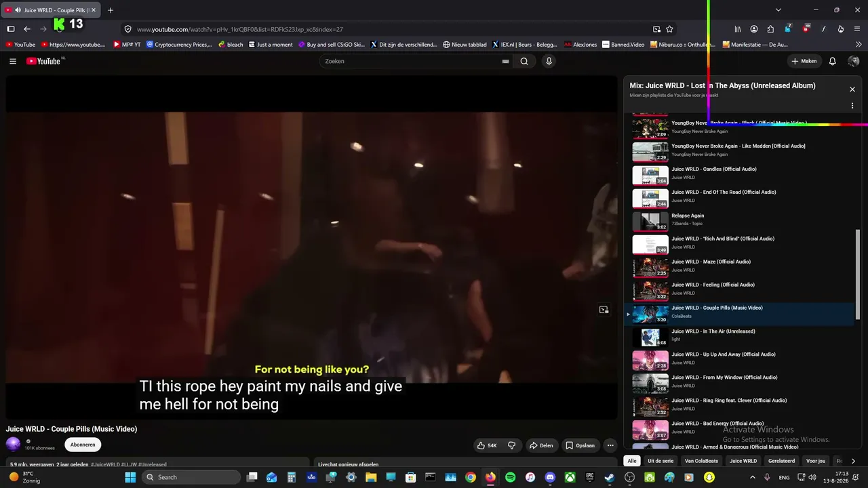Open the Cryptocurrency Prices bookmark

(x=179, y=45)
